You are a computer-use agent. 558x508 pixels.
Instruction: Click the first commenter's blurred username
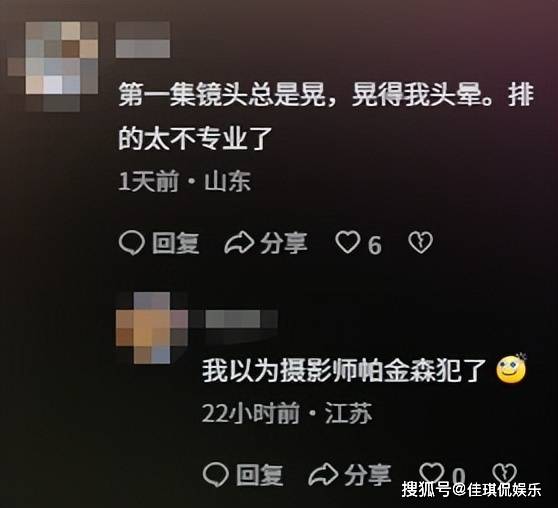(143, 40)
